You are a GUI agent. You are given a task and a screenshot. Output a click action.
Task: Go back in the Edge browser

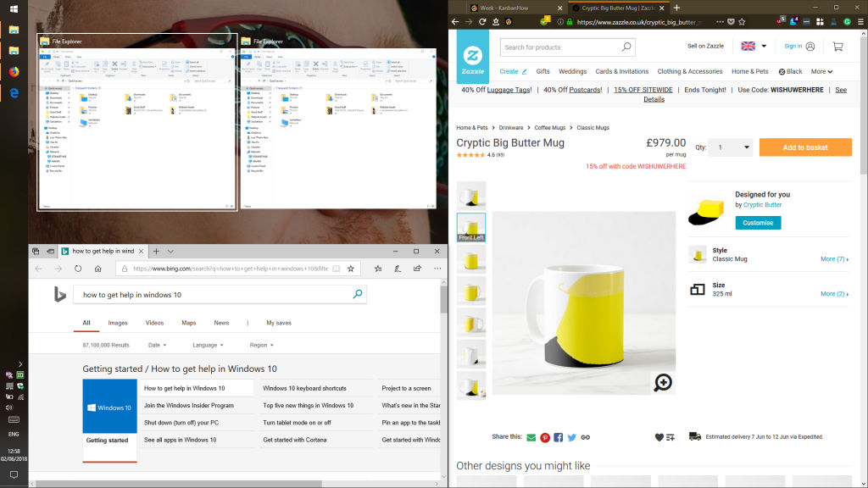coord(39,269)
